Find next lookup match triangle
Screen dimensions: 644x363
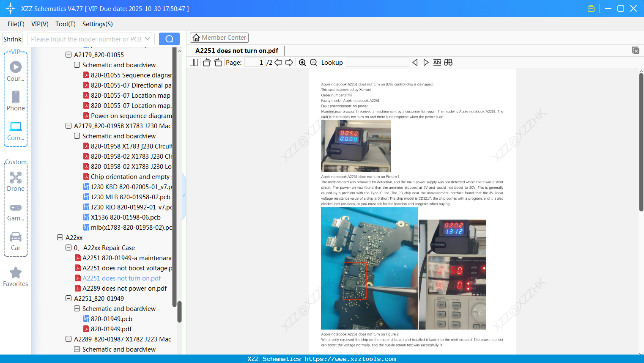coord(426,63)
